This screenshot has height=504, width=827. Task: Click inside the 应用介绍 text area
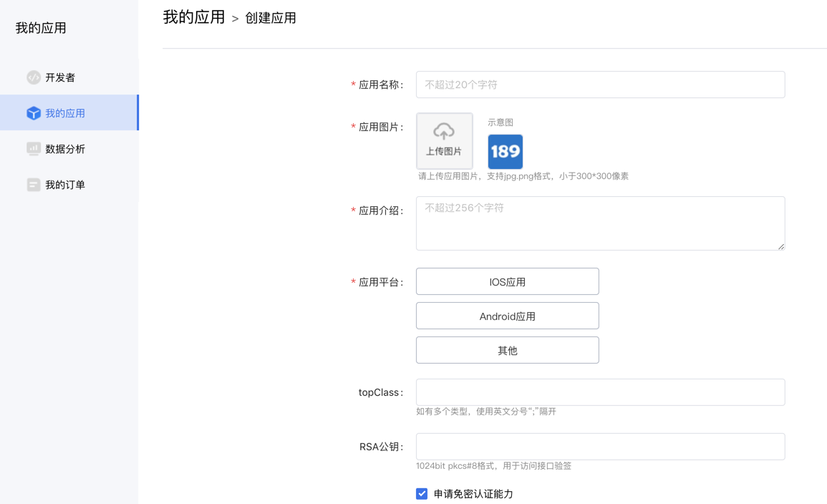click(600, 223)
